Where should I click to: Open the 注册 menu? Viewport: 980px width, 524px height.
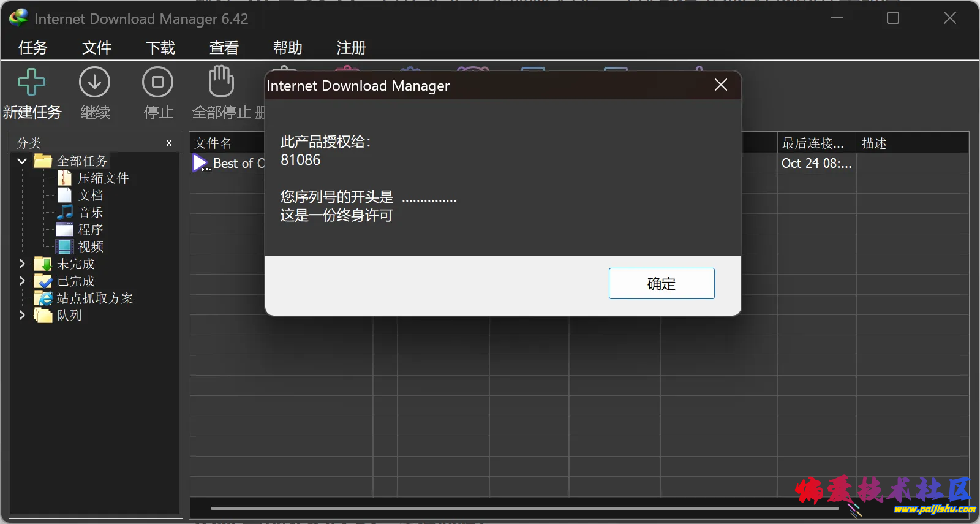point(351,48)
